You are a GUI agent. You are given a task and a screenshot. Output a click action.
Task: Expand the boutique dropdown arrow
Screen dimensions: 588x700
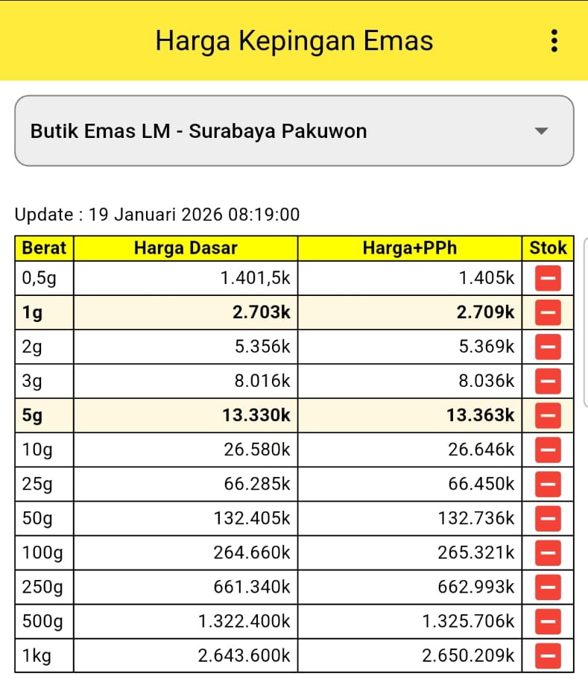542,131
